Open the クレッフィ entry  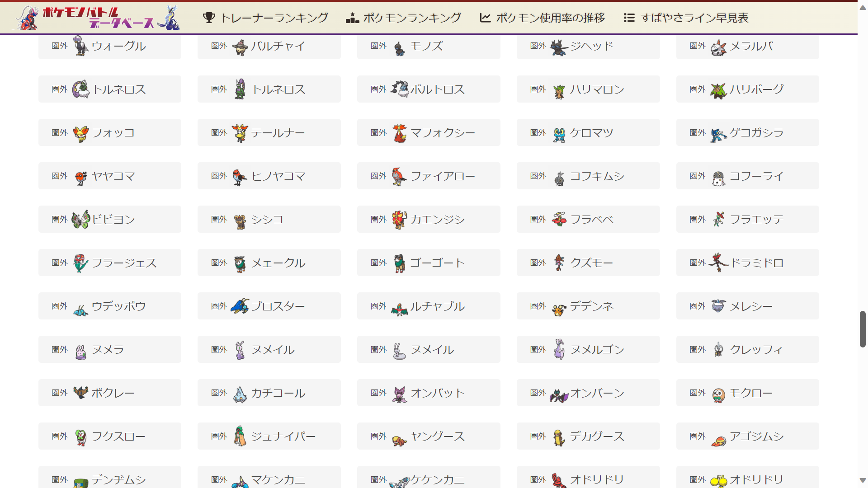click(x=748, y=349)
